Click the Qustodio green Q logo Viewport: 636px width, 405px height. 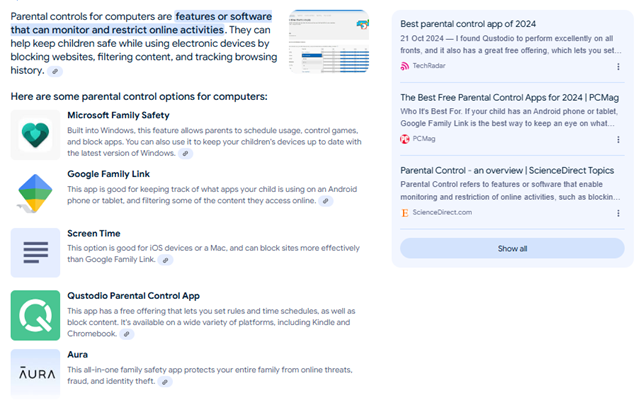[35, 315]
